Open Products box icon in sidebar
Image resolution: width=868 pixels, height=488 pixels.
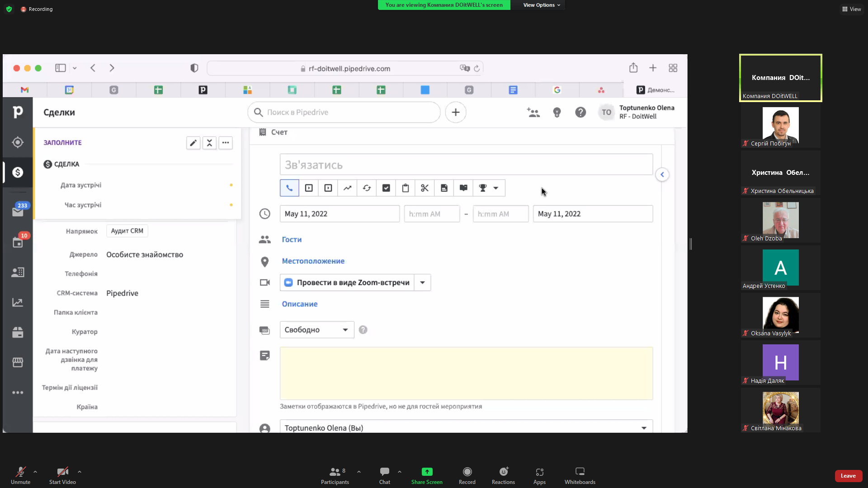[18, 333]
